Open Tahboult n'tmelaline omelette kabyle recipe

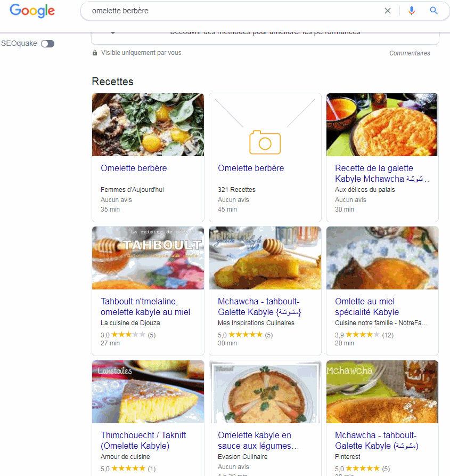[x=145, y=306]
